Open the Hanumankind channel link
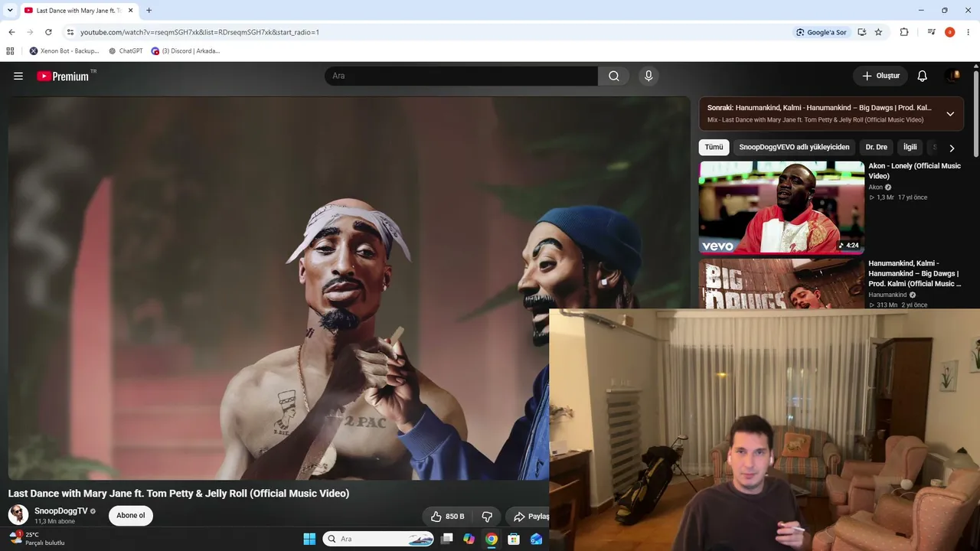This screenshot has height=551, width=980. (x=887, y=295)
